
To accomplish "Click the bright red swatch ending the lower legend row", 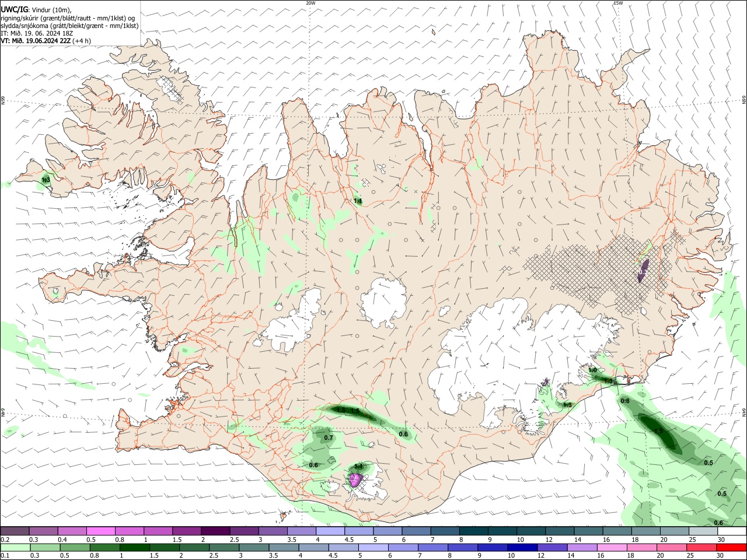I will [731, 547].
